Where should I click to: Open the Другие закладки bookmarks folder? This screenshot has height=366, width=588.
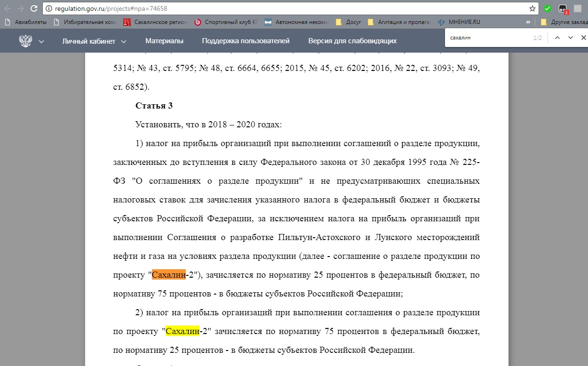(x=563, y=22)
